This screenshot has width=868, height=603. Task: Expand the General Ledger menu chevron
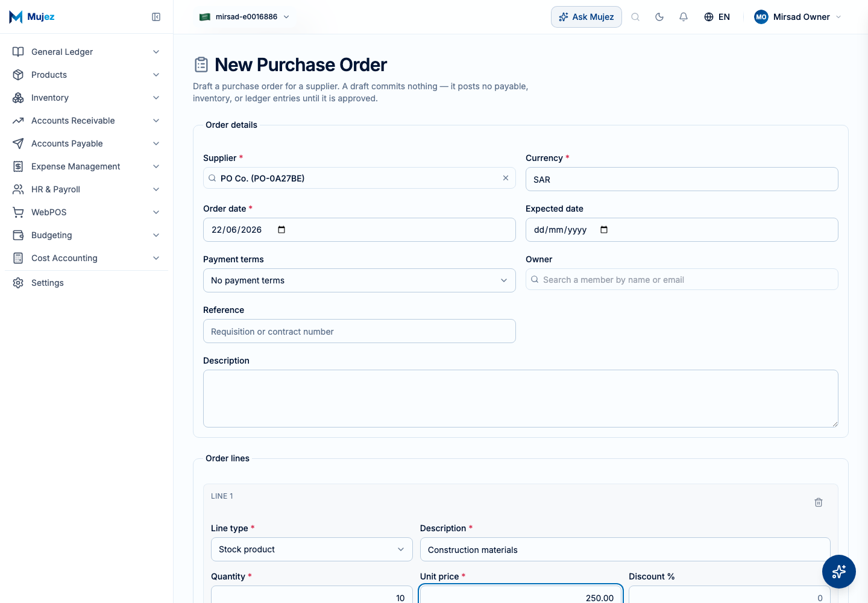click(x=156, y=52)
